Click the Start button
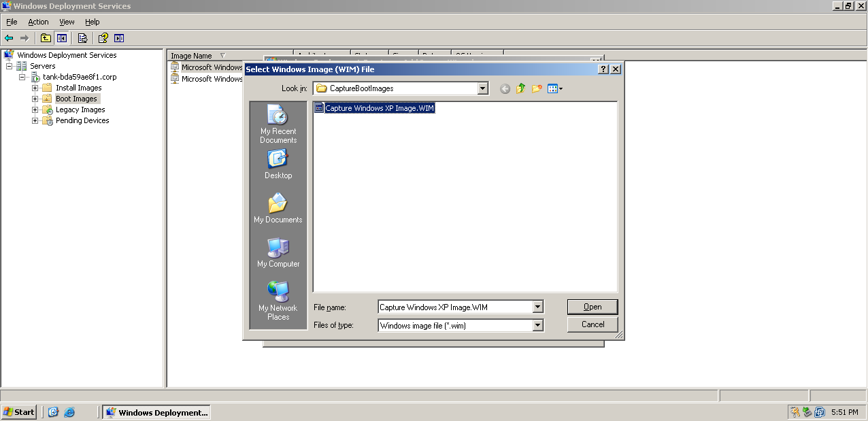This screenshot has height=421, width=868. coord(19,412)
